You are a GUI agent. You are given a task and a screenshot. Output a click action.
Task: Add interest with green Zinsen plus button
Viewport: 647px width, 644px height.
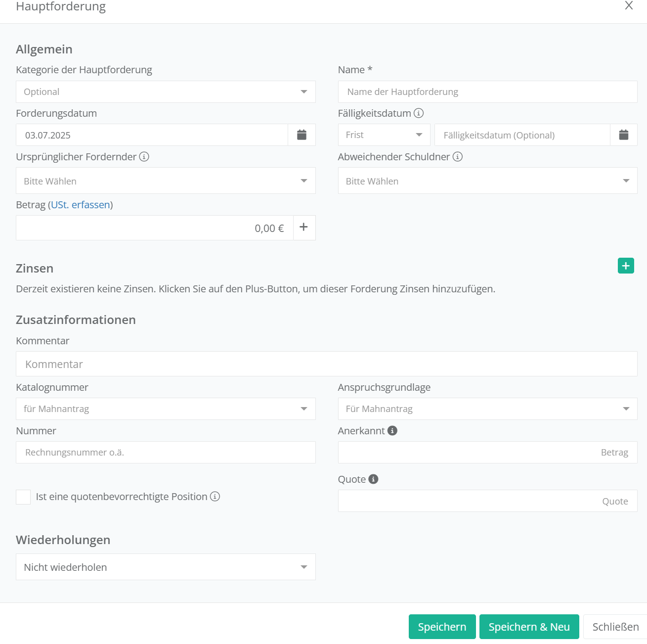coord(625,266)
